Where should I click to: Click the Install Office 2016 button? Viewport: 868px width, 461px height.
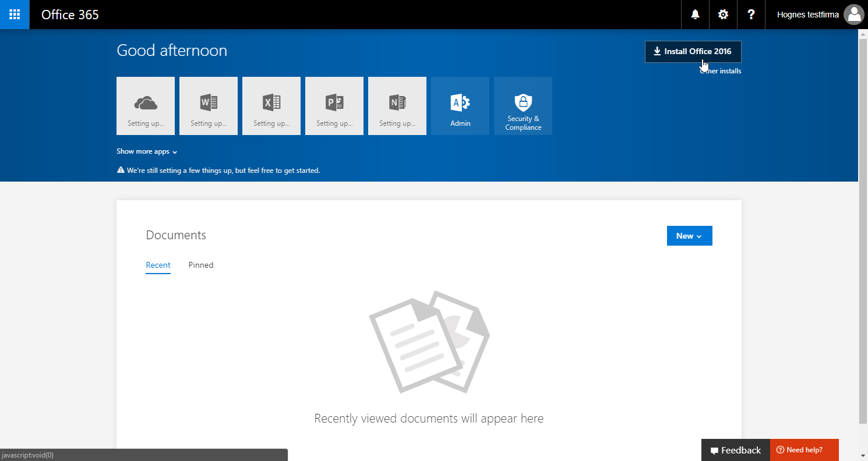point(693,52)
